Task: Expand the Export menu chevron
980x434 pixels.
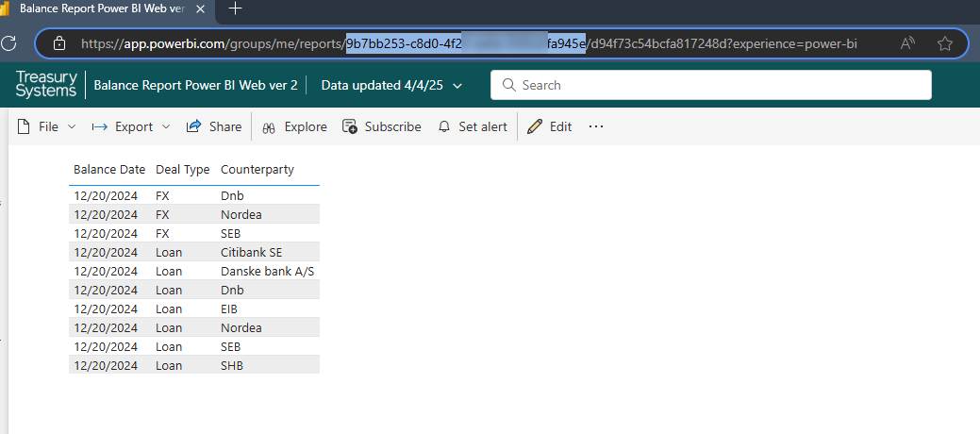Action: click(x=166, y=126)
